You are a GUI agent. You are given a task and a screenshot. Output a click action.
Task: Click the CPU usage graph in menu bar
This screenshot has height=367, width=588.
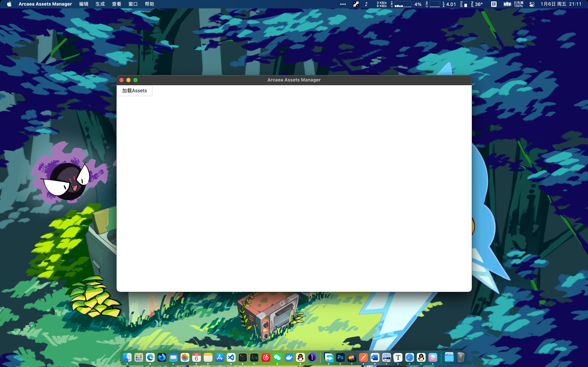403,4
